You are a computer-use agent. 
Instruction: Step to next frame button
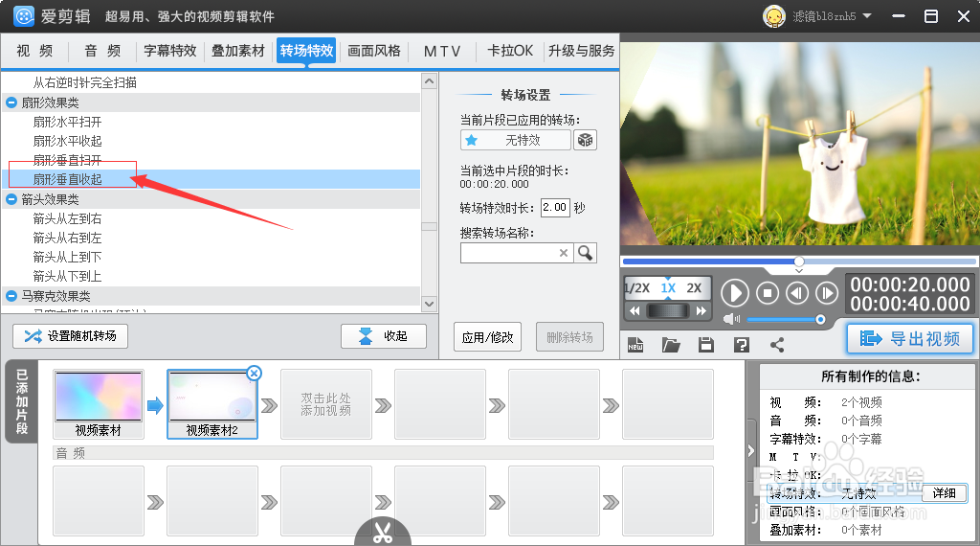coord(827,293)
